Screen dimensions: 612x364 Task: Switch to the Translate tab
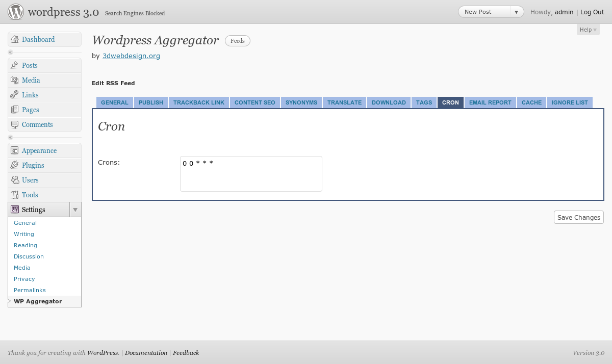coord(344,102)
